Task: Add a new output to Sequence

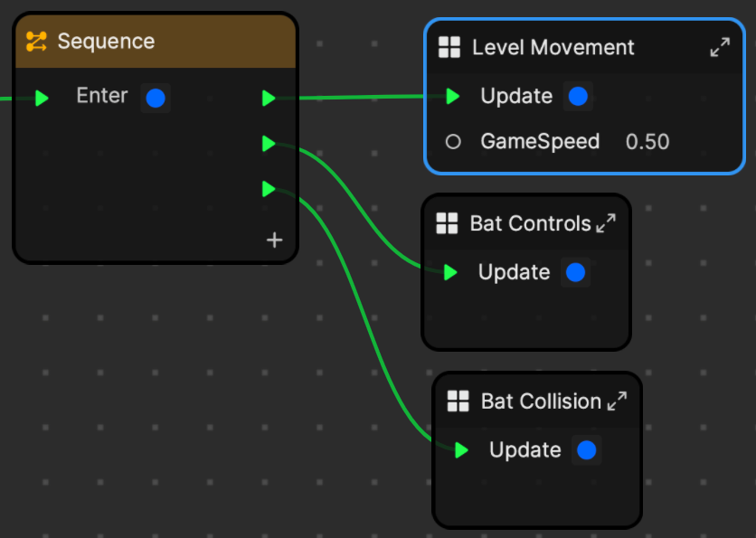Action: click(274, 241)
